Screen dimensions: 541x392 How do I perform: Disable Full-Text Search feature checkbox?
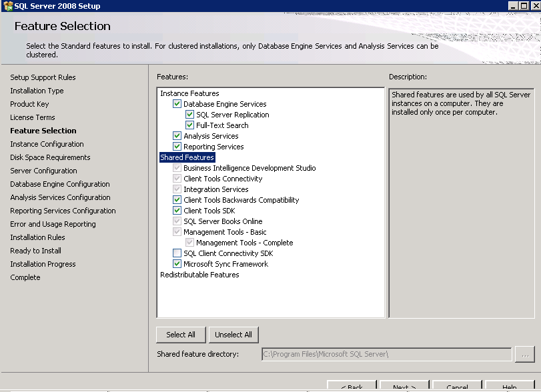coord(189,125)
